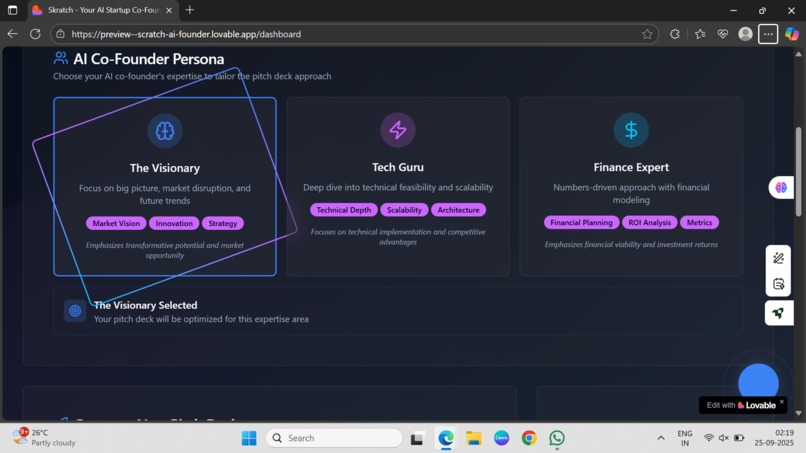Click the ROI Analysis tag
Screen dimensions: 806x453
(650, 223)
